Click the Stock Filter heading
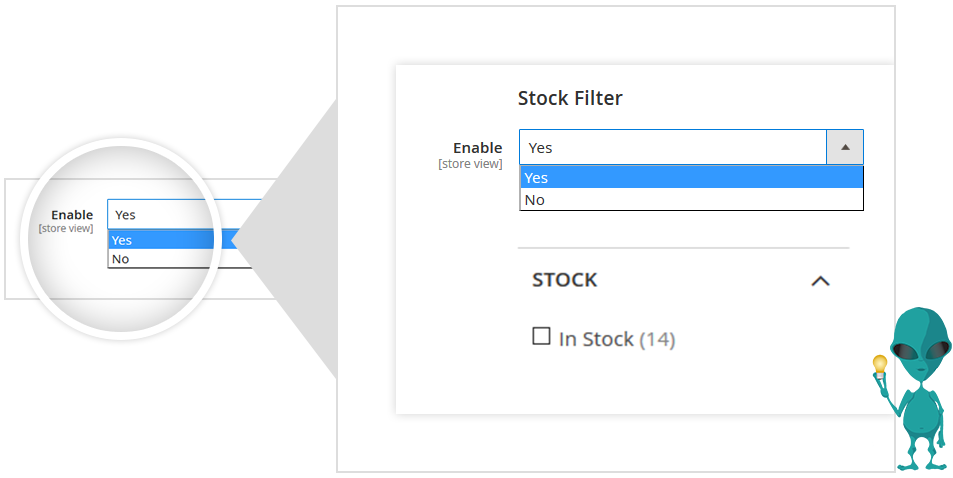The height and width of the screenshot is (478, 953). click(570, 98)
